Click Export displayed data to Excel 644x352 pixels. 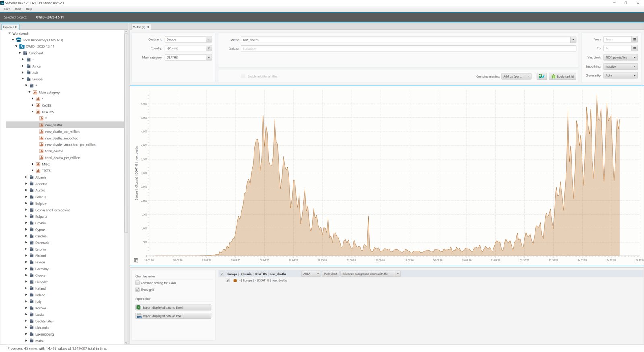coord(173,307)
